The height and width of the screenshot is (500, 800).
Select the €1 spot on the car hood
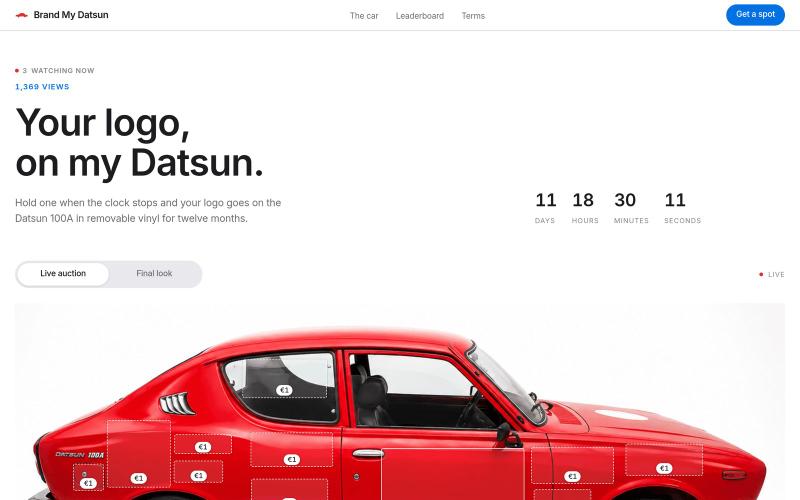point(664,460)
